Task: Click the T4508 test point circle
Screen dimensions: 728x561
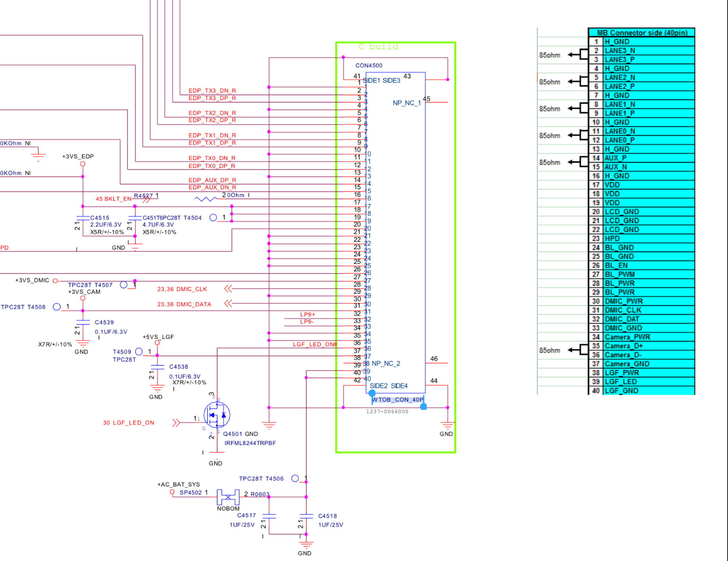Action: point(57,307)
